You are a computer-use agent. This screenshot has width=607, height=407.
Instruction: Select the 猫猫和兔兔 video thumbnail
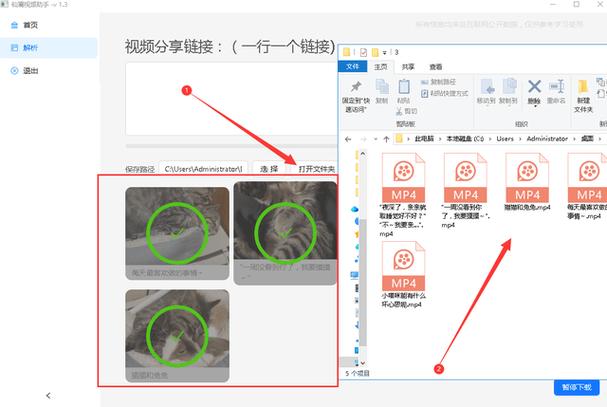pos(177,336)
